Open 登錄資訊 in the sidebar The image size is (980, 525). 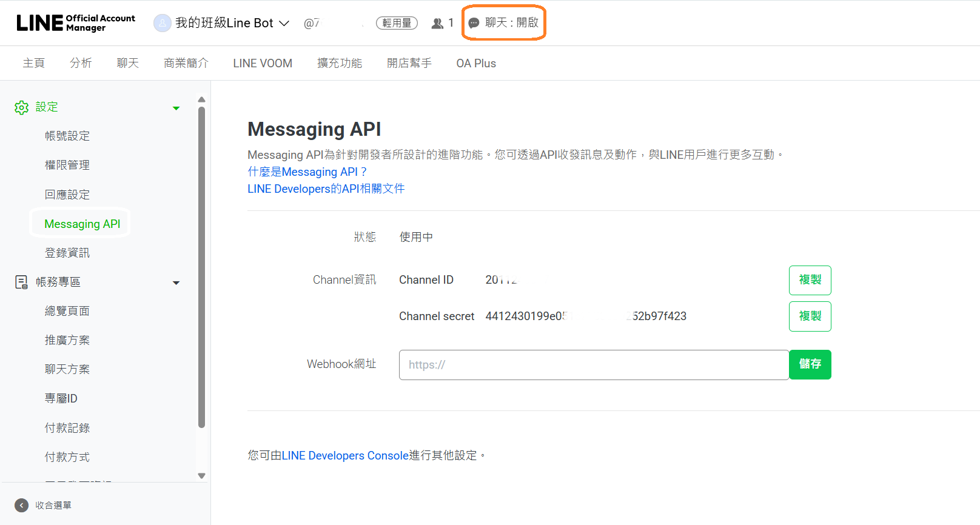pos(67,253)
